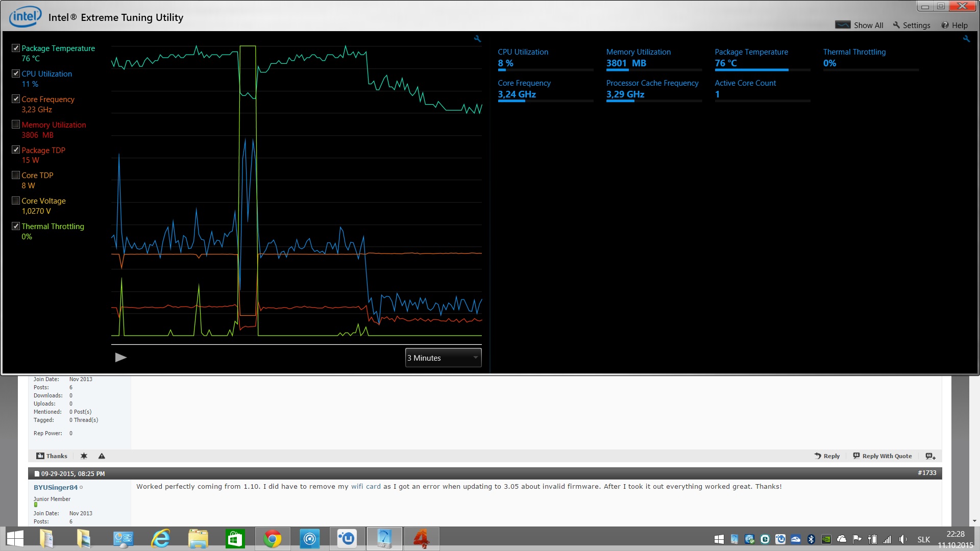Viewport: 980px width, 551px height.
Task: Click the network signal tray icon
Action: pos(888,539)
